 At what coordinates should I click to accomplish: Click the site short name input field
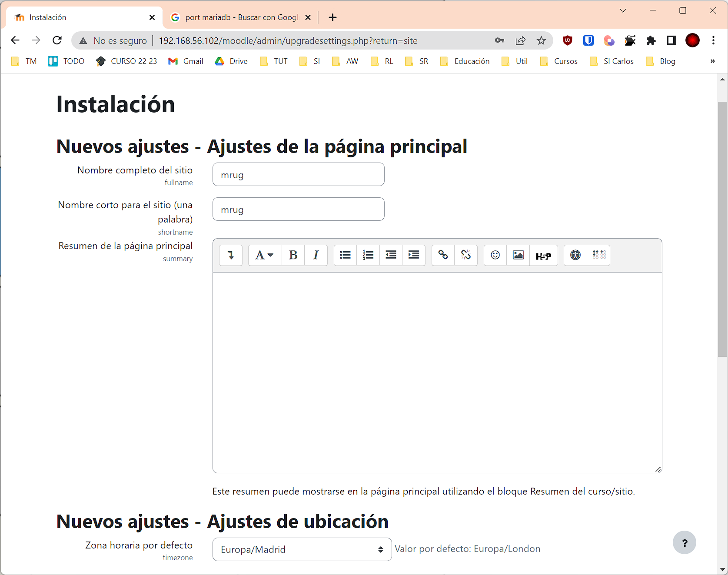(298, 209)
